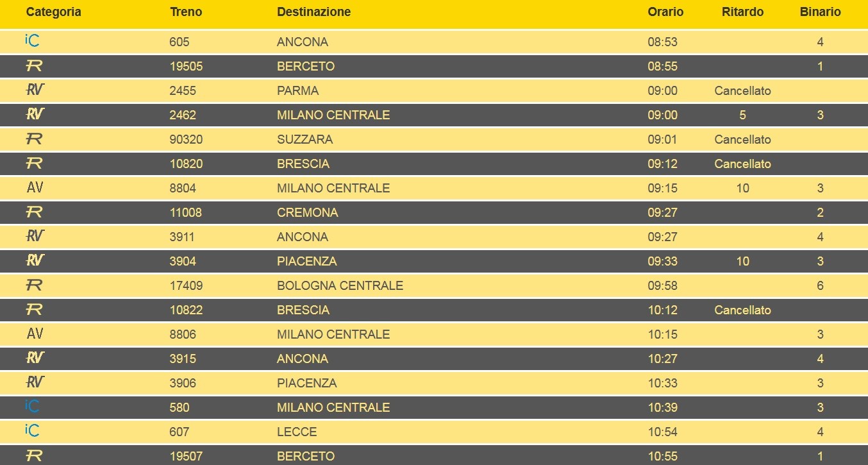Click the Binario column header
This screenshot has width=868, height=465.
(x=820, y=12)
